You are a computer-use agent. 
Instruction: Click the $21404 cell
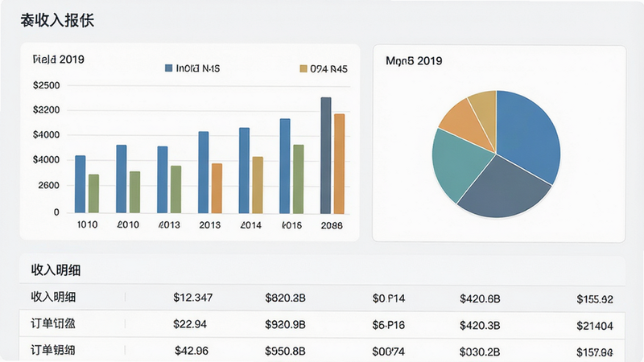[595, 326]
